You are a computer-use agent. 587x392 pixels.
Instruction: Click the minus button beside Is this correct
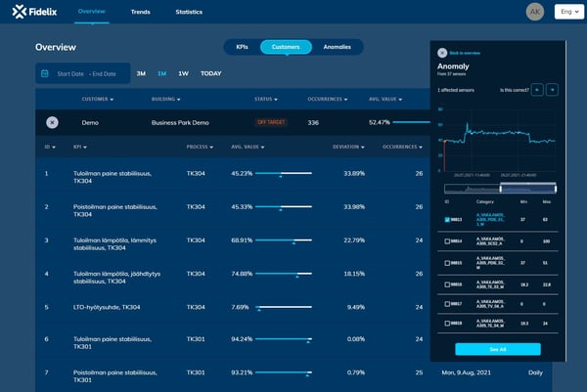(x=537, y=90)
